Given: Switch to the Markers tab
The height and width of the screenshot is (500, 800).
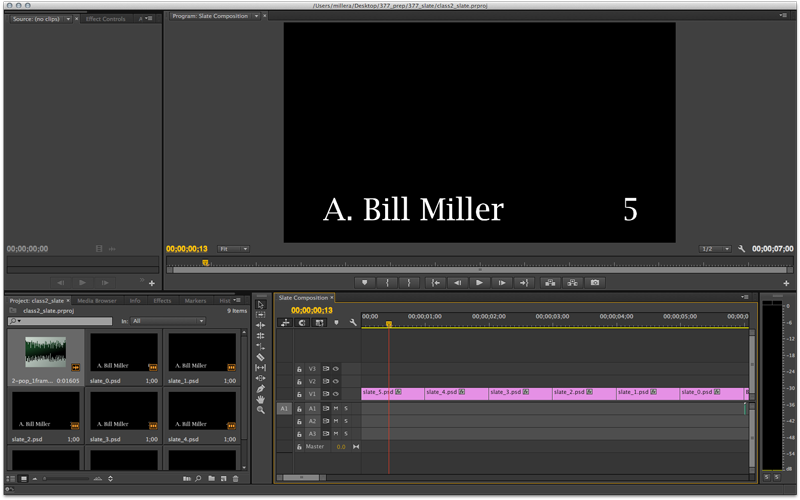Looking at the screenshot, I should 195,301.
